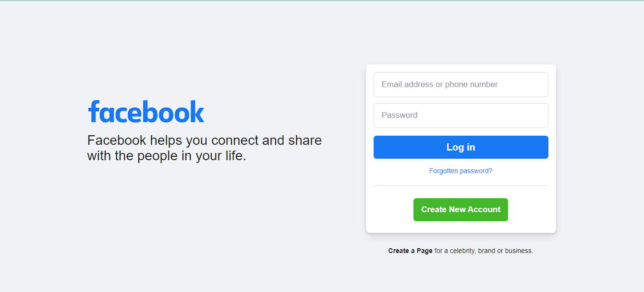
Task: Click the bold 'Create a Page' text
Action: [411, 251]
